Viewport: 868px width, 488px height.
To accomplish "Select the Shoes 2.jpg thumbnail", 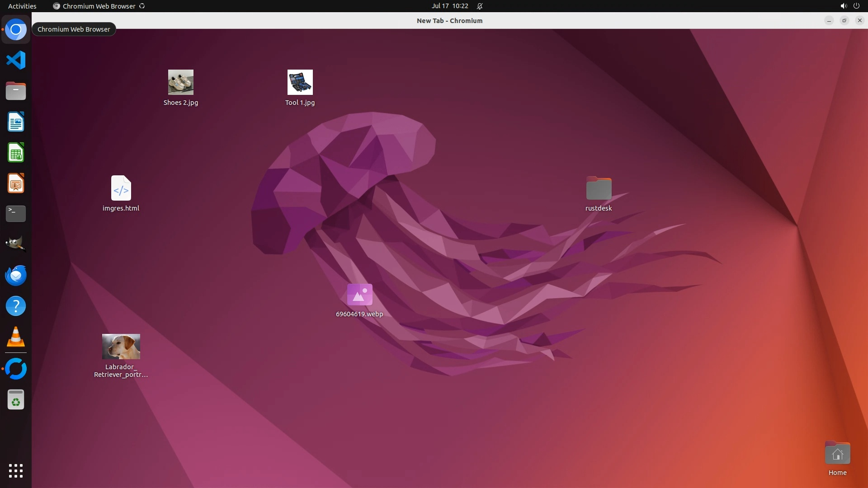I will (180, 82).
